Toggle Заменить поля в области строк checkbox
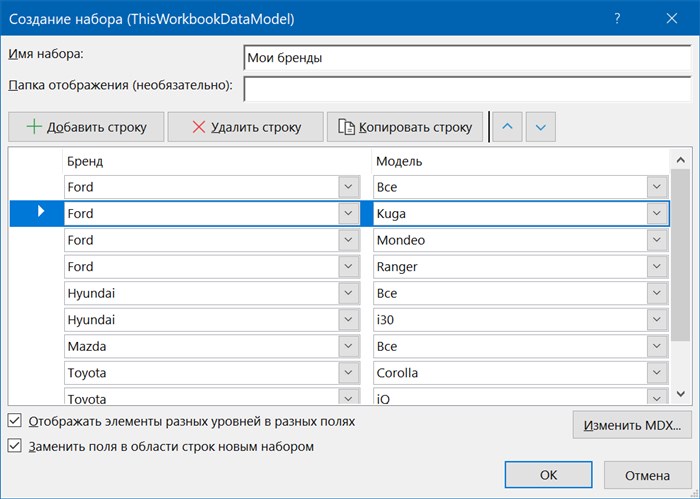Image resolution: width=700 pixels, height=499 pixels. [15, 446]
